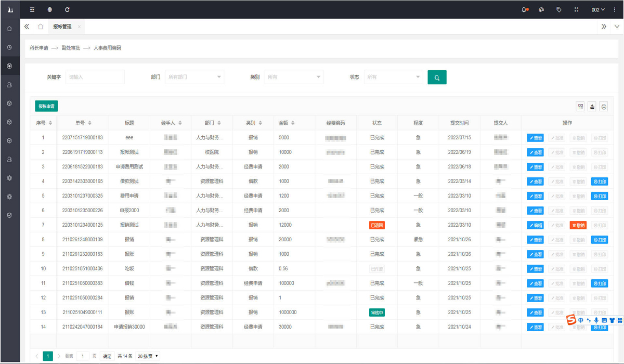624x364 pixels.
Task: Click the globe icon in top bar
Action: [x=49, y=9]
